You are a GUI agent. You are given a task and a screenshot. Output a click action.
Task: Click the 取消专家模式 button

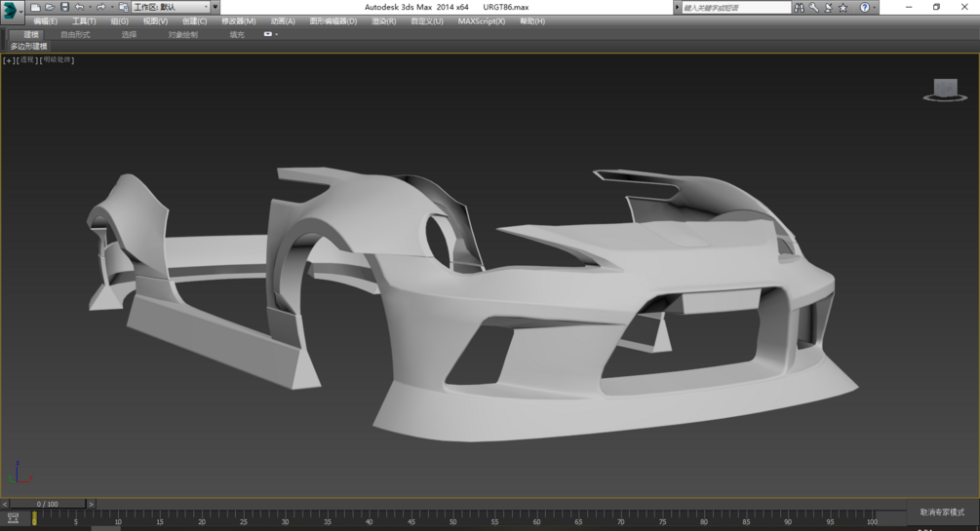[942, 512]
